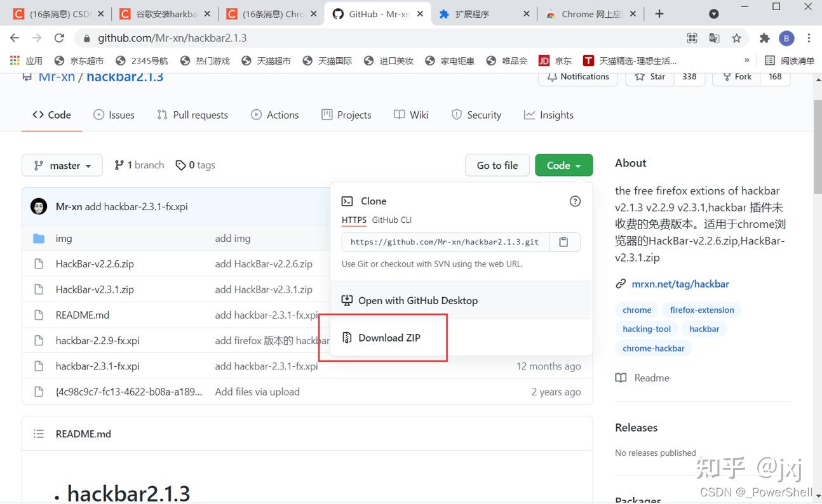Open the README.md list icon
822x504 pixels.
click(x=39, y=434)
